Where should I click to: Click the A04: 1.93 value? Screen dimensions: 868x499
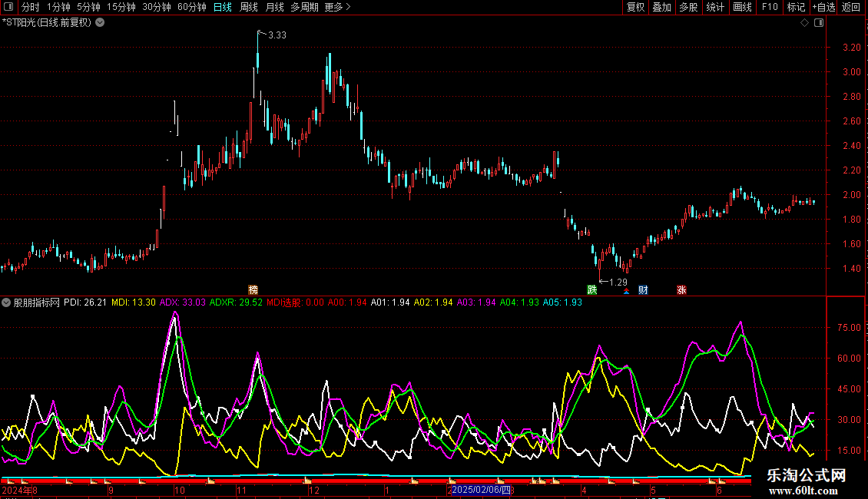[x=519, y=302]
